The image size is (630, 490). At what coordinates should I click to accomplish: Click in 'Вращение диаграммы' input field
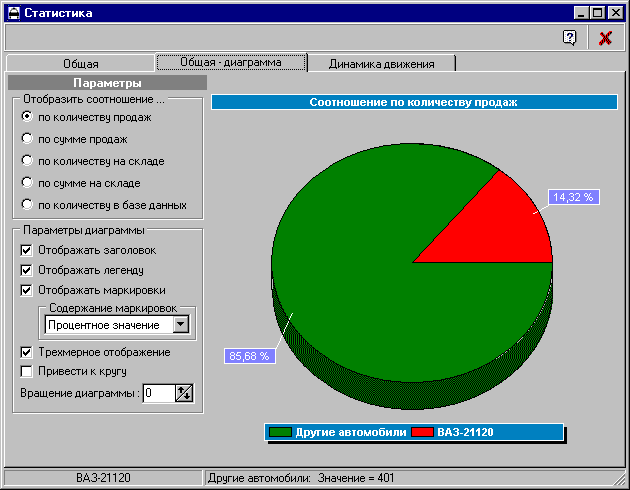(x=157, y=393)
